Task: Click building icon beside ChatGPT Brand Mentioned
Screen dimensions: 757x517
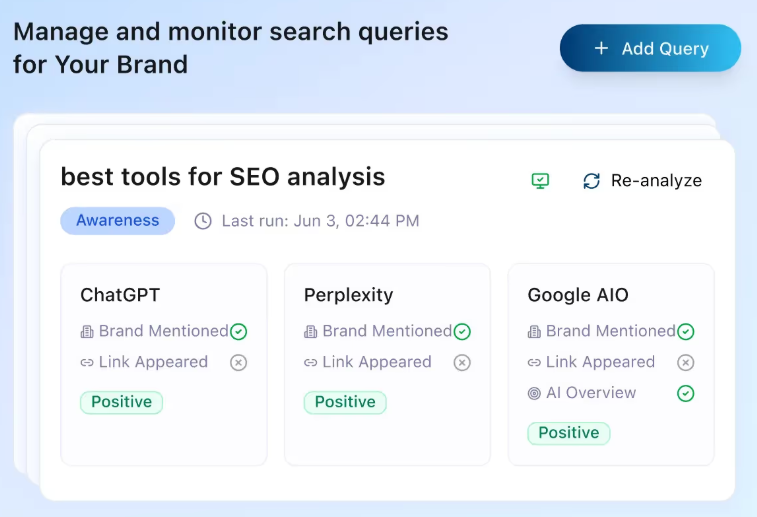Action: click(87, 332)
